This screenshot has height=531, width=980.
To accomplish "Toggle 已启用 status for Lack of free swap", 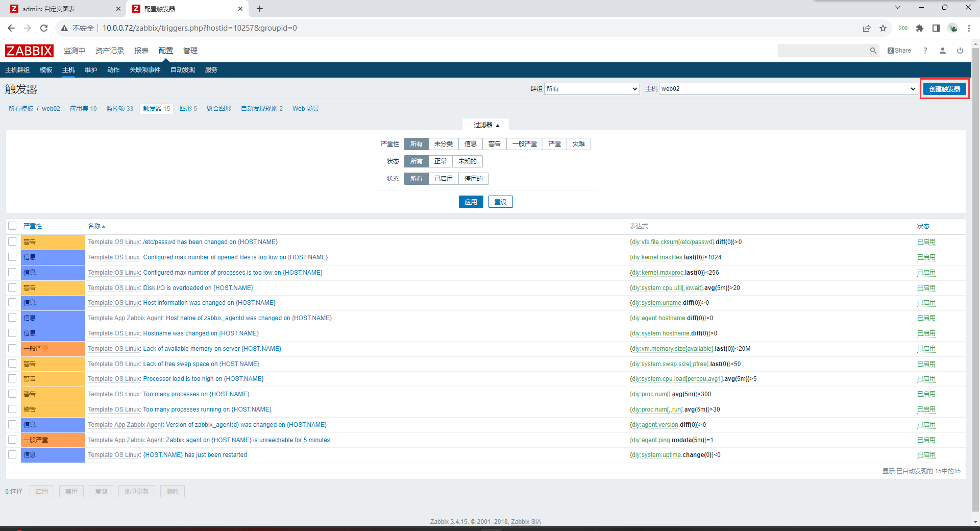I will tap(926, 364).
